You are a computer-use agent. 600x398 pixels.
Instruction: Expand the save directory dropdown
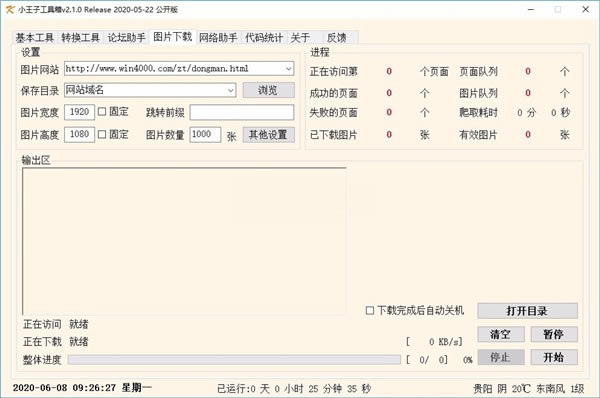(230, 90)
